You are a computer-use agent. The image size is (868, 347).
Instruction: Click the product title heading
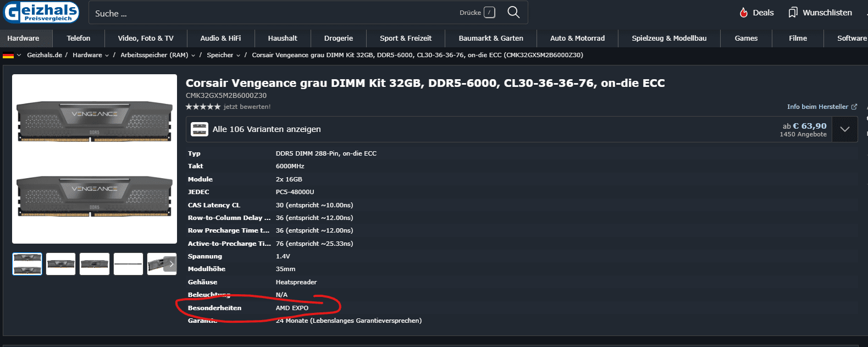coord(425,83)
